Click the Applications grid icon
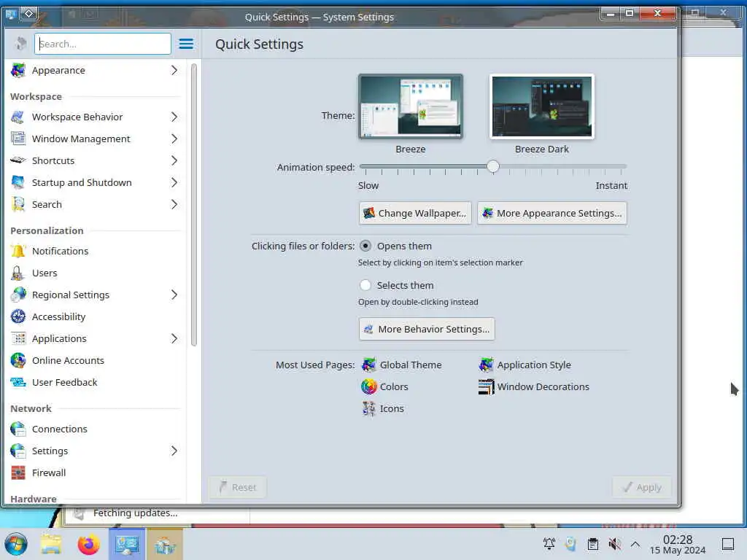Viewport: 747px width, 560px height. (x=18, y=338)
